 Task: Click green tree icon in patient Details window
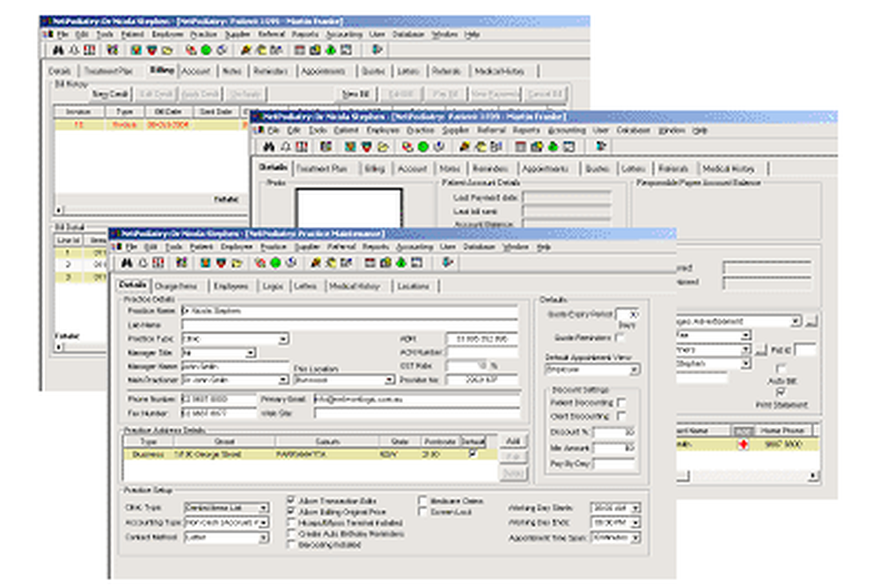(x=554, y=147)
